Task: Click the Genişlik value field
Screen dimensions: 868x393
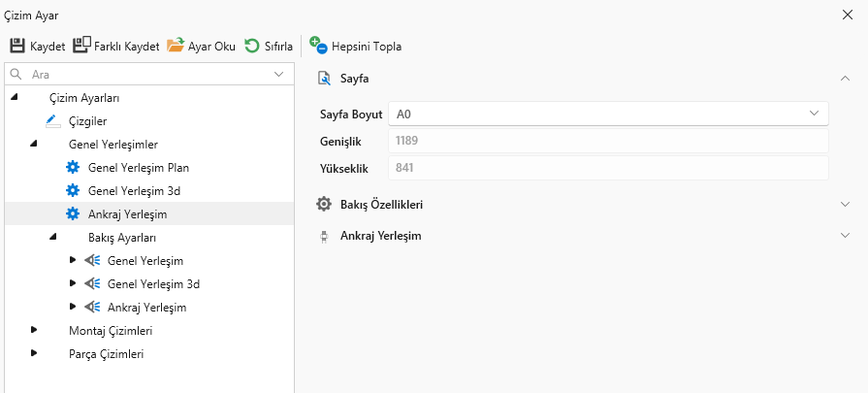Action: pyautogui.click(x=607, y=141)
